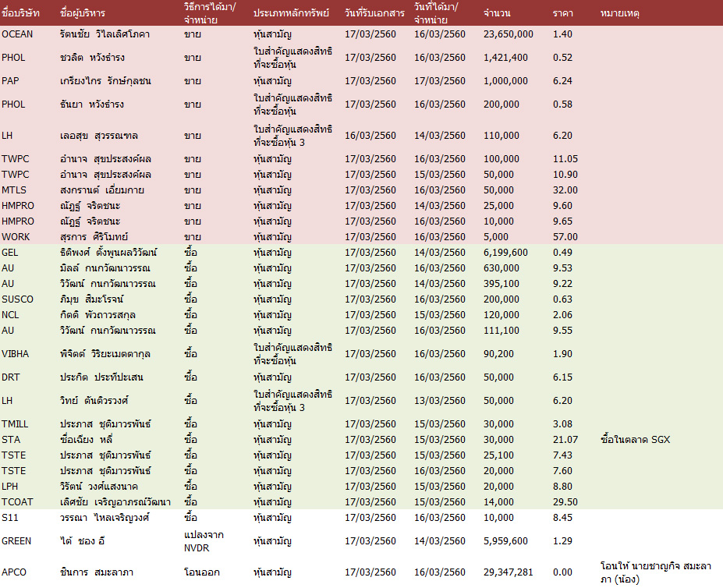
Task: Select the S11 company cell
Action: 9,518
